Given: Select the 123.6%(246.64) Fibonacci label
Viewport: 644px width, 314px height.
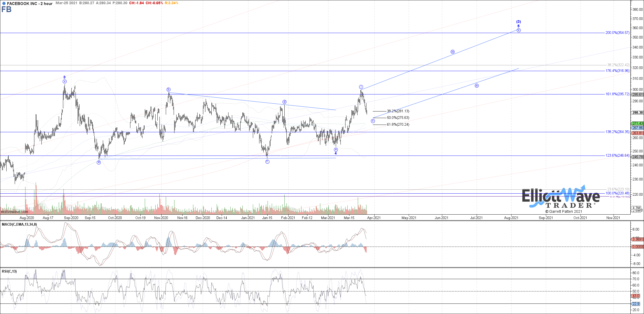Looking at the screenshot, I should point(617,156).
